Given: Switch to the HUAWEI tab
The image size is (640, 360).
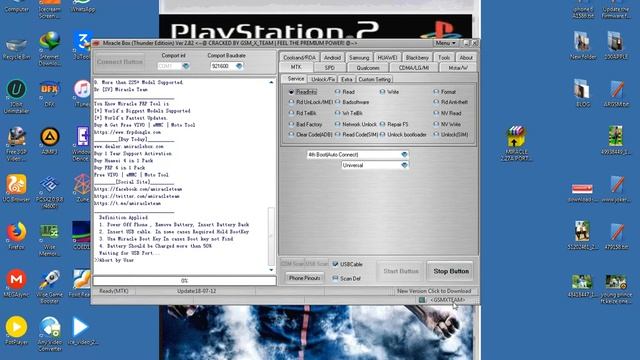Looking at the screenshot, I should pos(387,58).
